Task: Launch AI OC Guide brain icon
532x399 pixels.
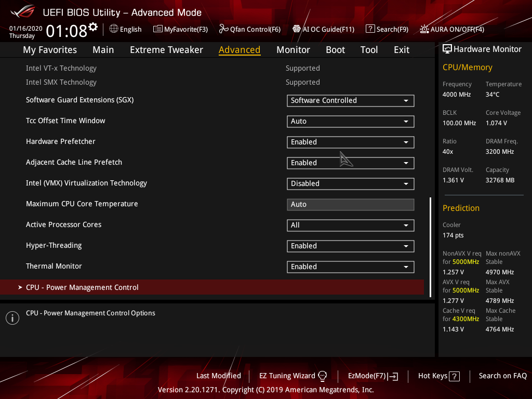Action: click(297, 29)
